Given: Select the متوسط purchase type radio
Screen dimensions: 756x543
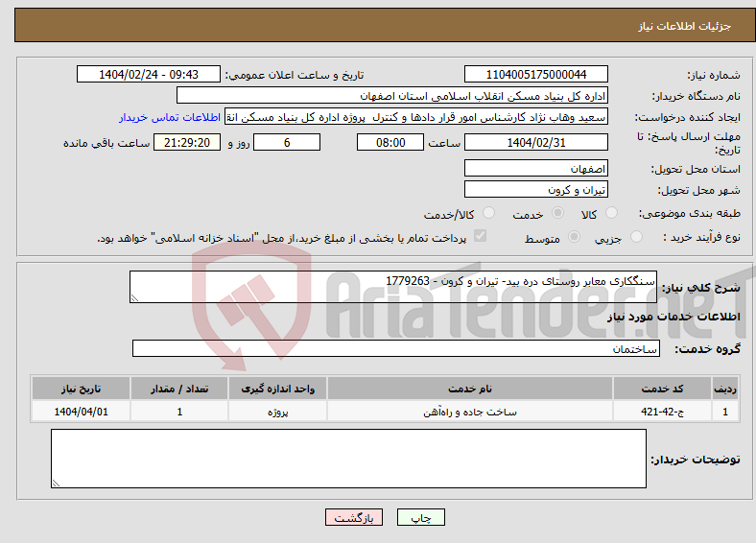Looking at the screenshot, I should coord(574,236).
